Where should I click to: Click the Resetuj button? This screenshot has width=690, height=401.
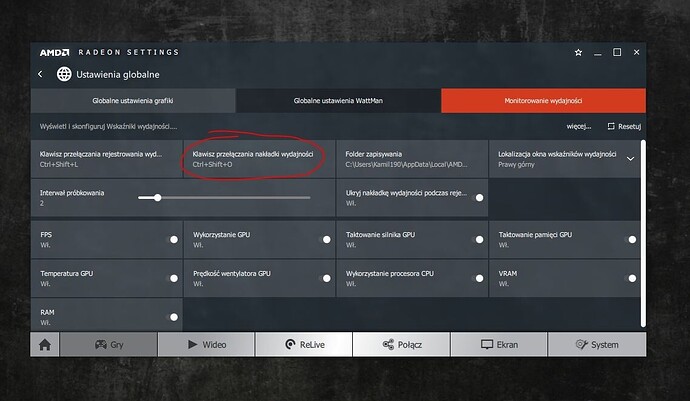tap(624, 127)
